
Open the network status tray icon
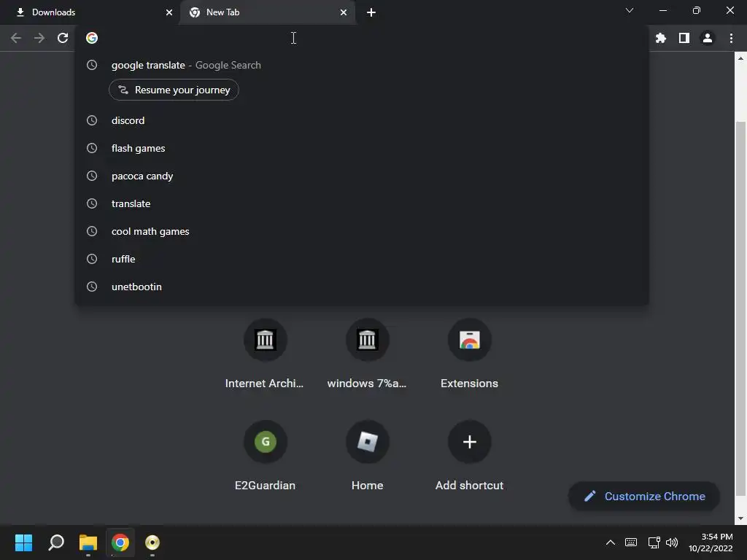click(x=654, y=542)
